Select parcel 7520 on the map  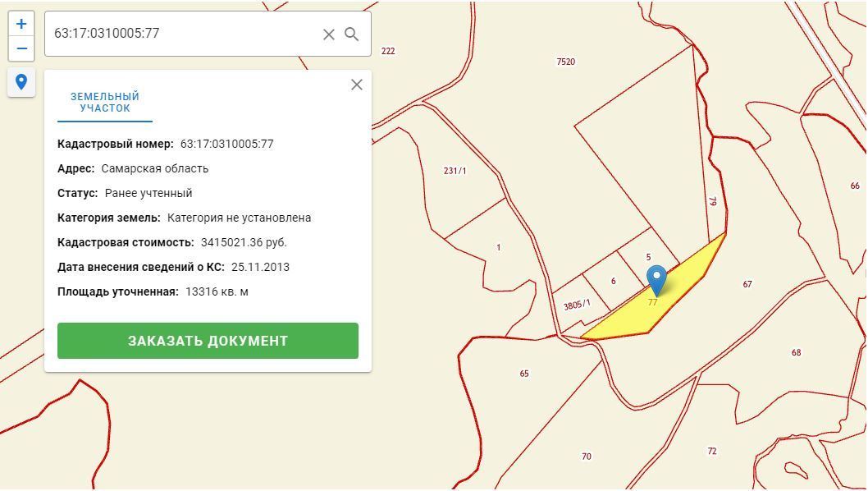pyautogui.click(x=565, y=62)
